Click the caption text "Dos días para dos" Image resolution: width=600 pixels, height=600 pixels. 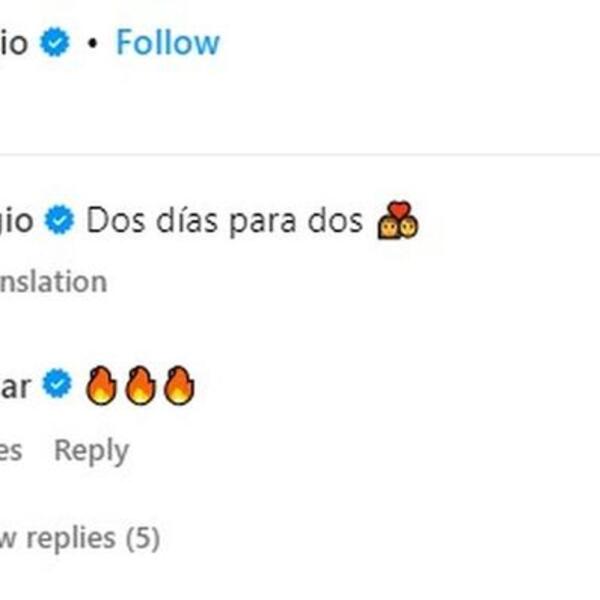(x=224, y=221)
